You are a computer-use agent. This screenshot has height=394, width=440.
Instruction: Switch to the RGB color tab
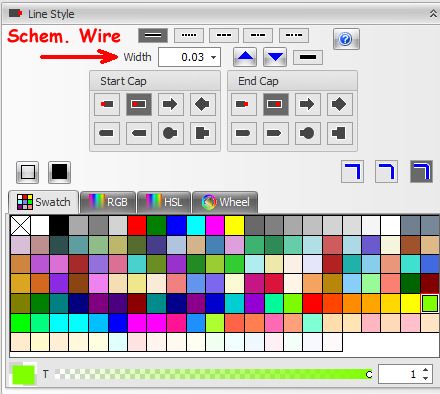click(108, 202)
